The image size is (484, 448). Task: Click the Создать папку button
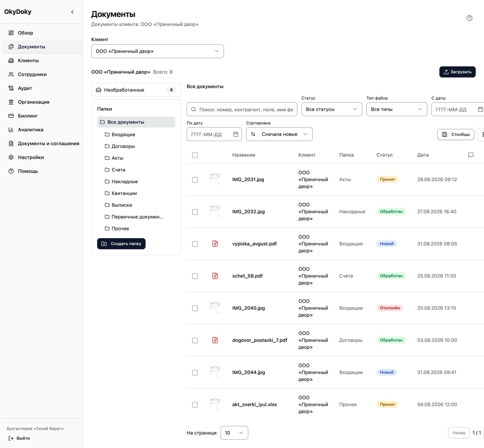[x=121, y=244]
